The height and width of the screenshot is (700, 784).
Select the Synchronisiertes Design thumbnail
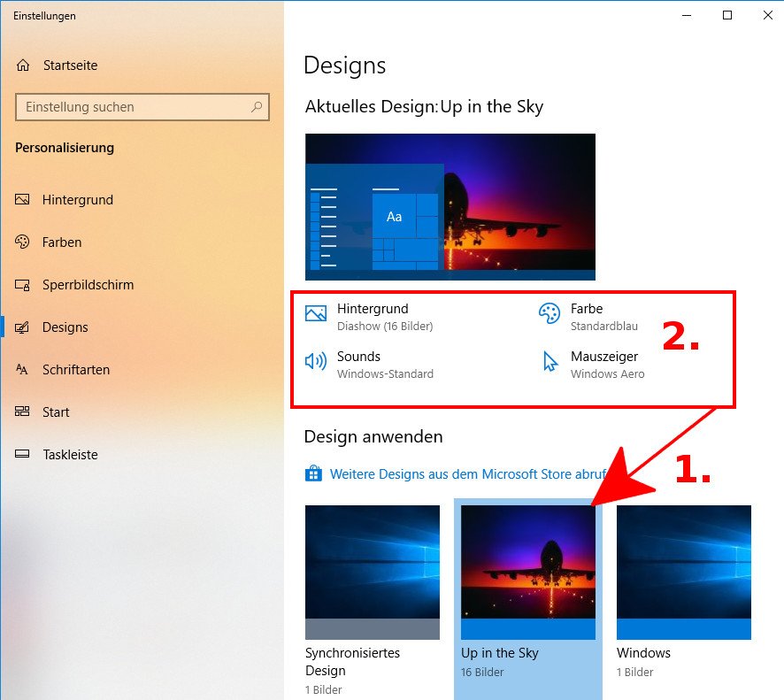[x=372, y=572]
